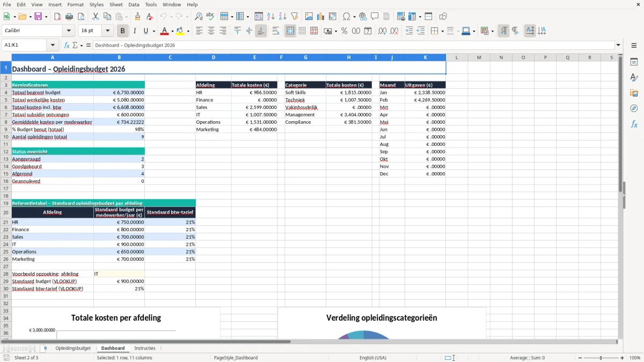Screen dimensions: 644x362
Task: Add a decimal place
Action: [382, 31]
